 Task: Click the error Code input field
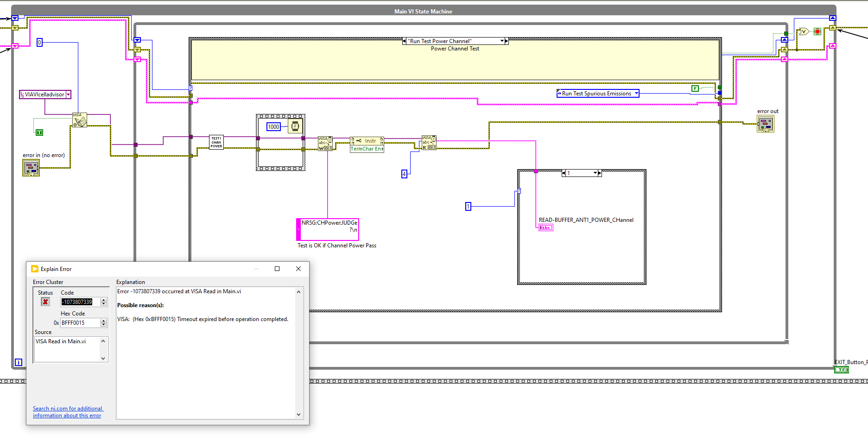[x=80, y=302]
